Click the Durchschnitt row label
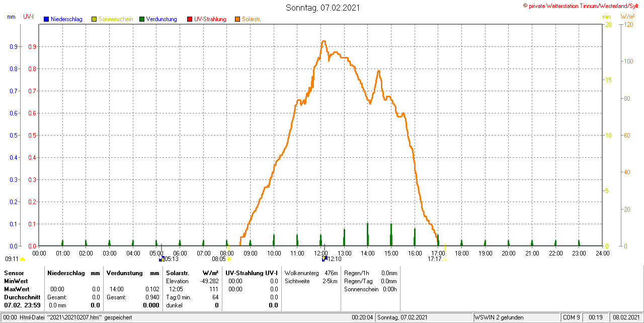Image resolution: width=644 pixels, height=323 pixels. pyautogui.click(x=22, y=297)
